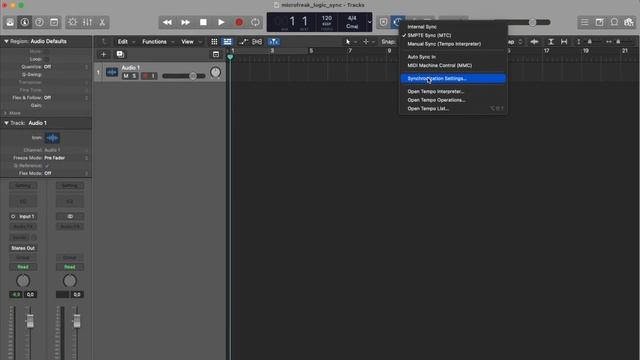Click the add new track plus button
The width and height of the screenshot is (640, 360).
[103, 54]
